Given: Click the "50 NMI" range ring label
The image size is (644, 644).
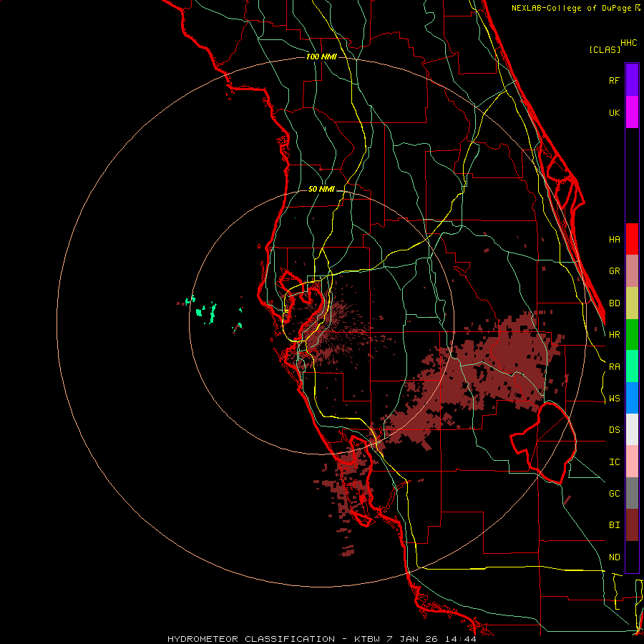Looking at the screenshot, I should click(x=321, y=190).
